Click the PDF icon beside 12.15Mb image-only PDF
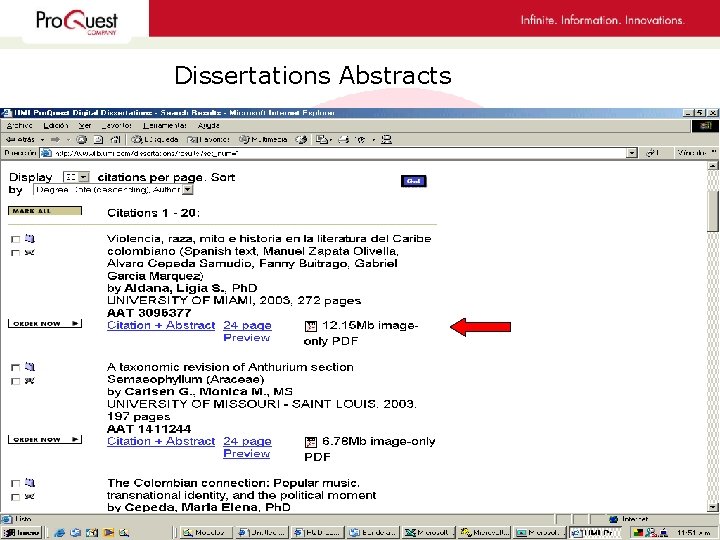Screen dimensions: 720x540 pyautogui.click(x=311, y=326)
